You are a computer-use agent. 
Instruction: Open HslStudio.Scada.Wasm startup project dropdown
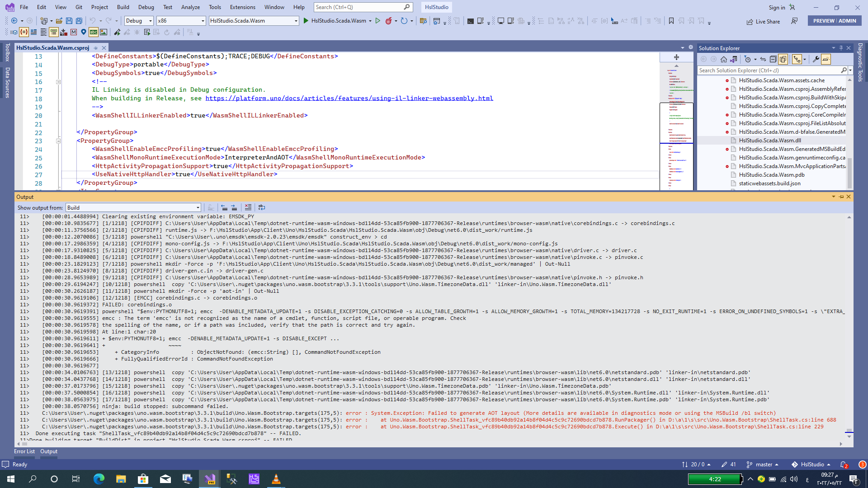tap(254, 21)
